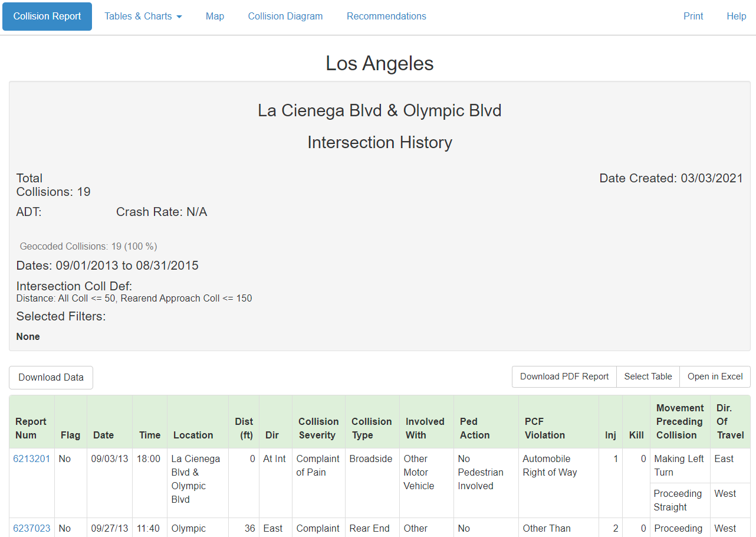Click the Collision Type column header
The image size is (756, 537).
372,428
